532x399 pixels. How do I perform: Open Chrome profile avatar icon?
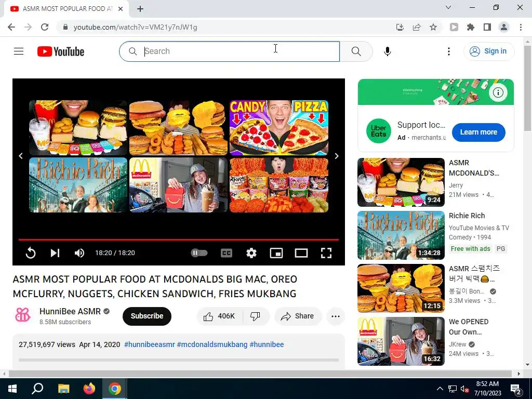pyautogui.click(x=504, y=27)
